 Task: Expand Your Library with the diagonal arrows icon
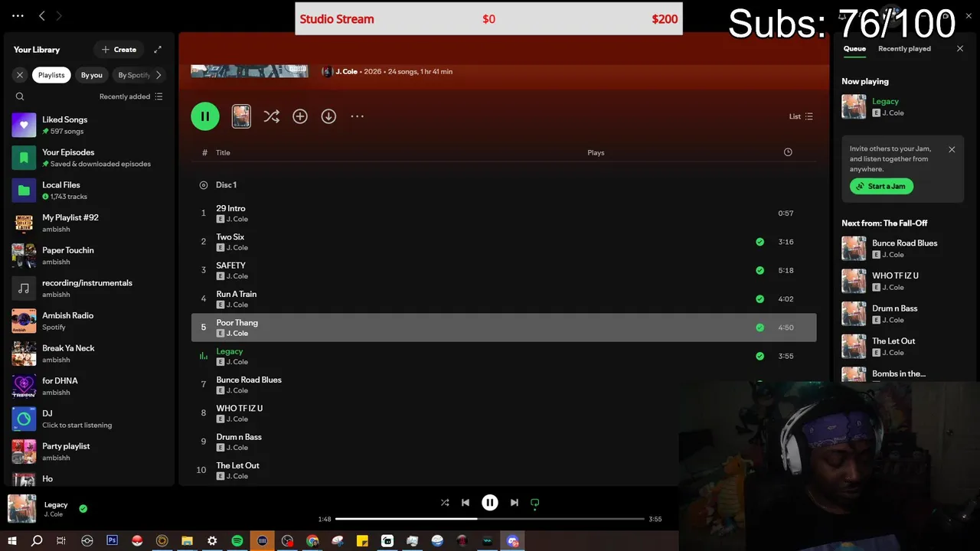point(158,50)
